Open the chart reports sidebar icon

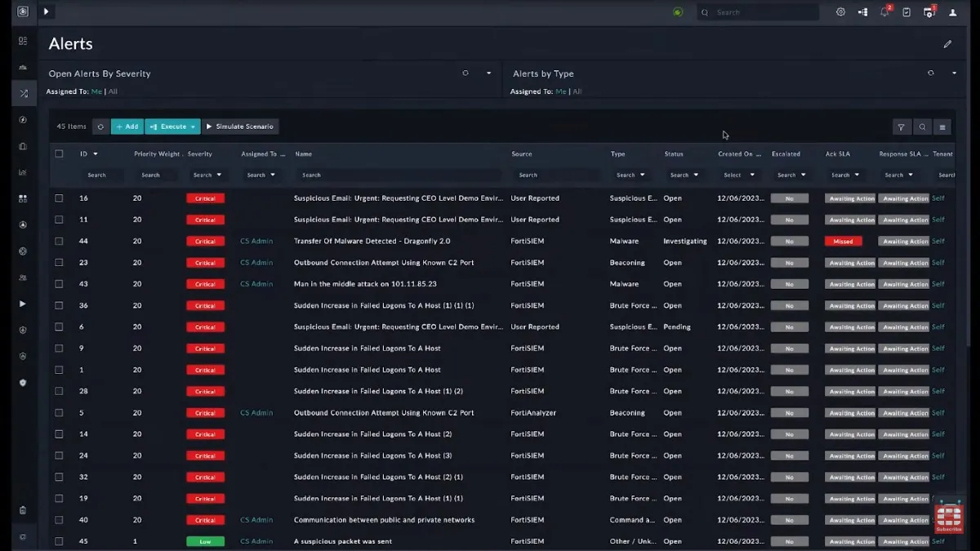[23, 172]
